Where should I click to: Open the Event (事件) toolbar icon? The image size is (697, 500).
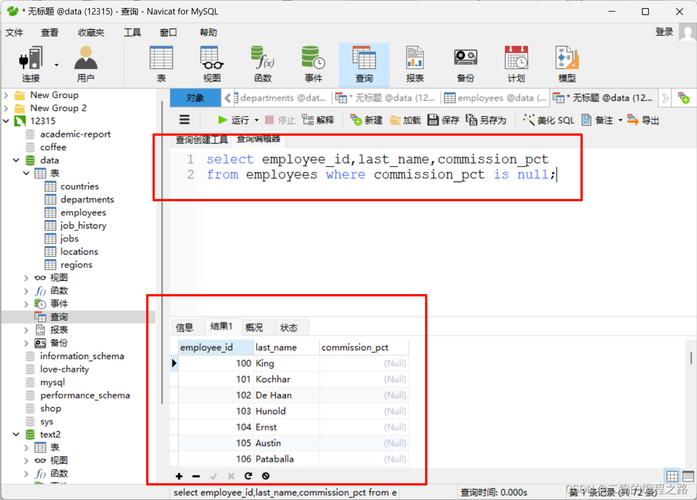pyautogui.click(x=313, y=64)
